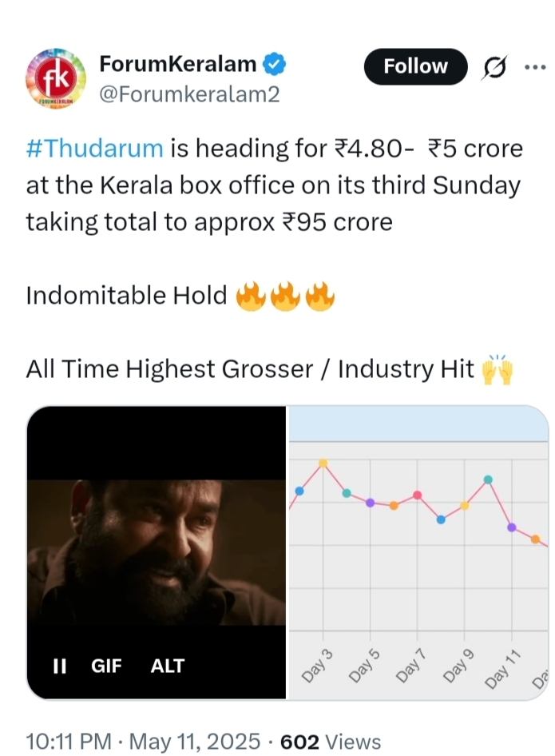This screenshot has width=555, height=756.
Task: Show ALT image description
Action: (167, 666)
